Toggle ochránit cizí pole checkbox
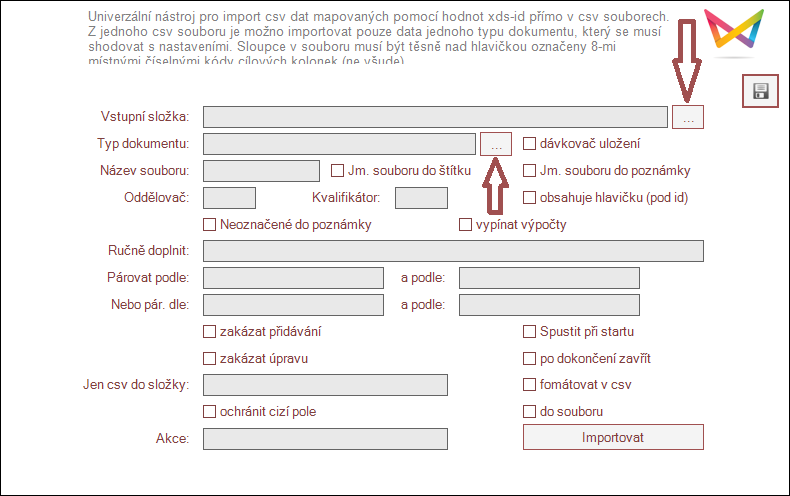 (x=210, y=411)
